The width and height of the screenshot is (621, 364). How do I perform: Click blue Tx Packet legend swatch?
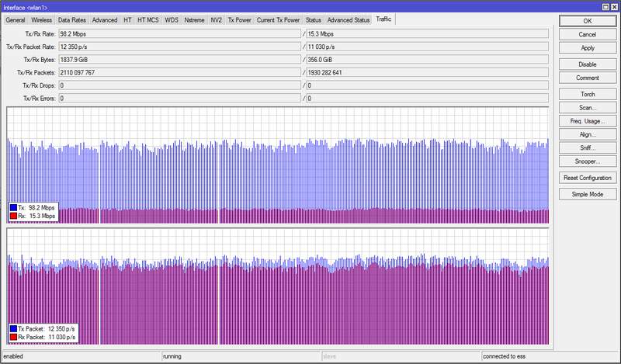(x=13, y=329)
